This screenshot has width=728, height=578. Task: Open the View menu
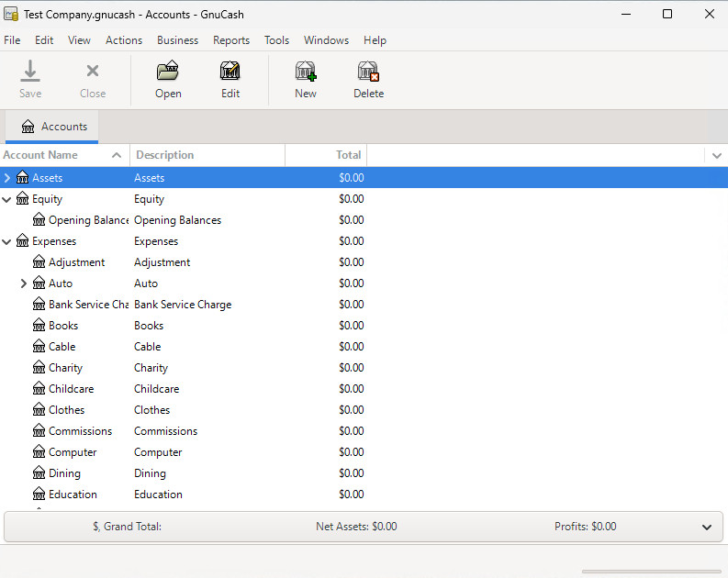point(79,40)
